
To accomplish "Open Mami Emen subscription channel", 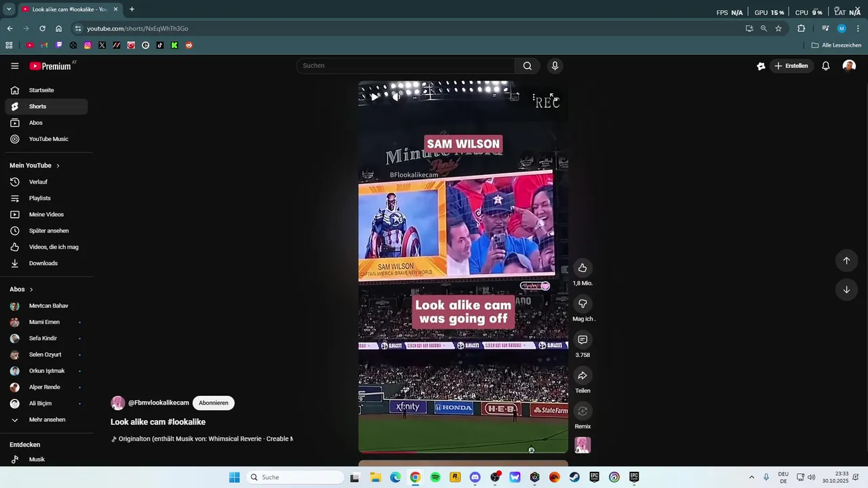I will (46, 322).
